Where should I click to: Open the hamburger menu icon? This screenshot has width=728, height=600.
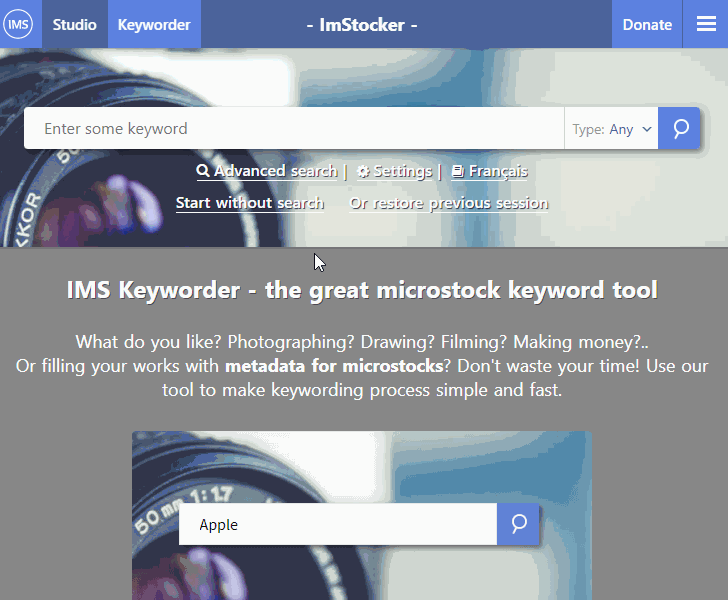[706, 24]
